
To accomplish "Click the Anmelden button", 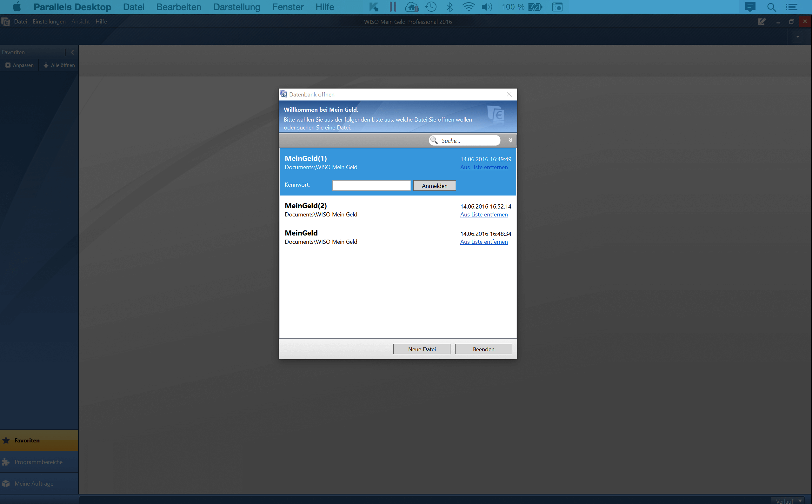I will tap(434, 186).
